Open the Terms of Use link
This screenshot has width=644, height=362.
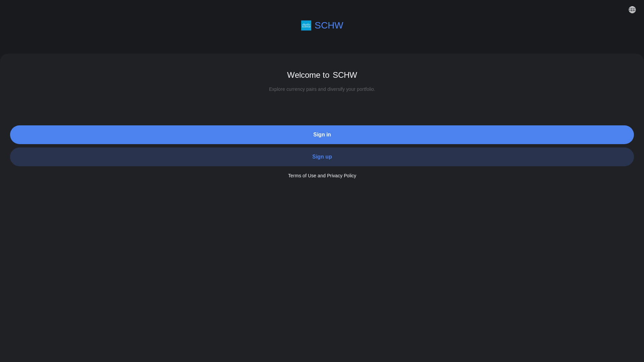302,176
